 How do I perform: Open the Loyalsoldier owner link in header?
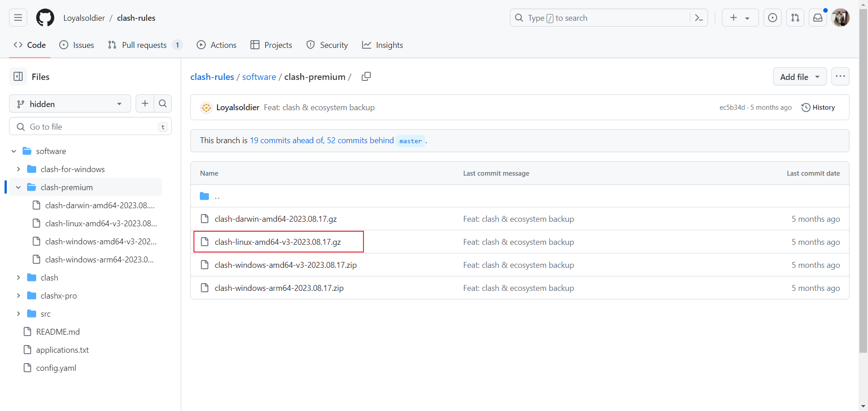pos(84,18)
